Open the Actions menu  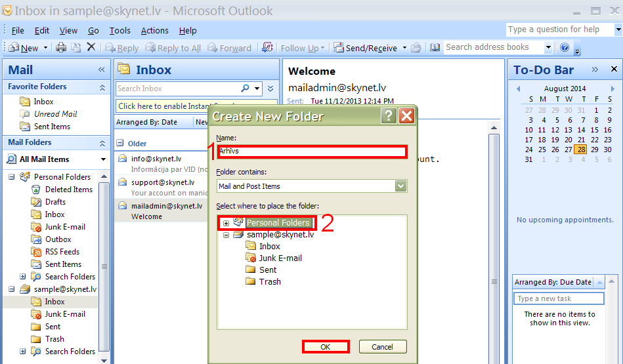154,30
